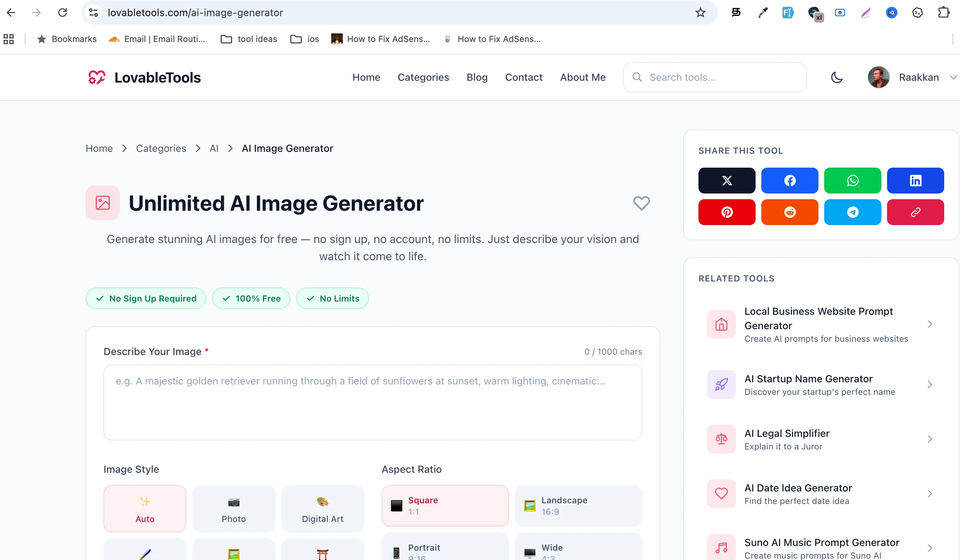The image size is (960, 560).
Task: Open the AI Date Idea Generator heart icon
Action: [721, 493]
